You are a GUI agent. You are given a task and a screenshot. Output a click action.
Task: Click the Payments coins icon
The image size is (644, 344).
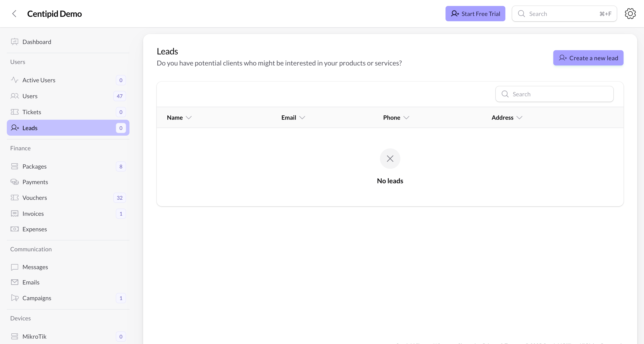pos(14,182)
